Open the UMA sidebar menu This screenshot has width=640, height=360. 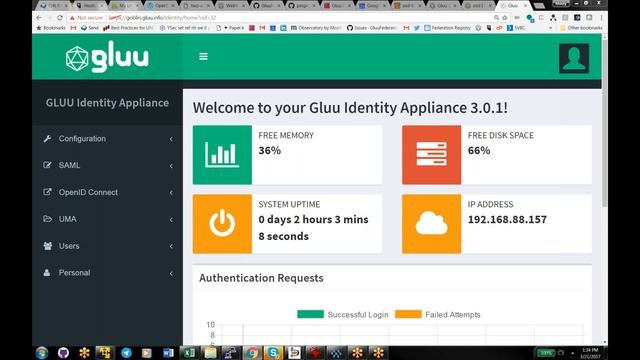[x=107, y=219]
